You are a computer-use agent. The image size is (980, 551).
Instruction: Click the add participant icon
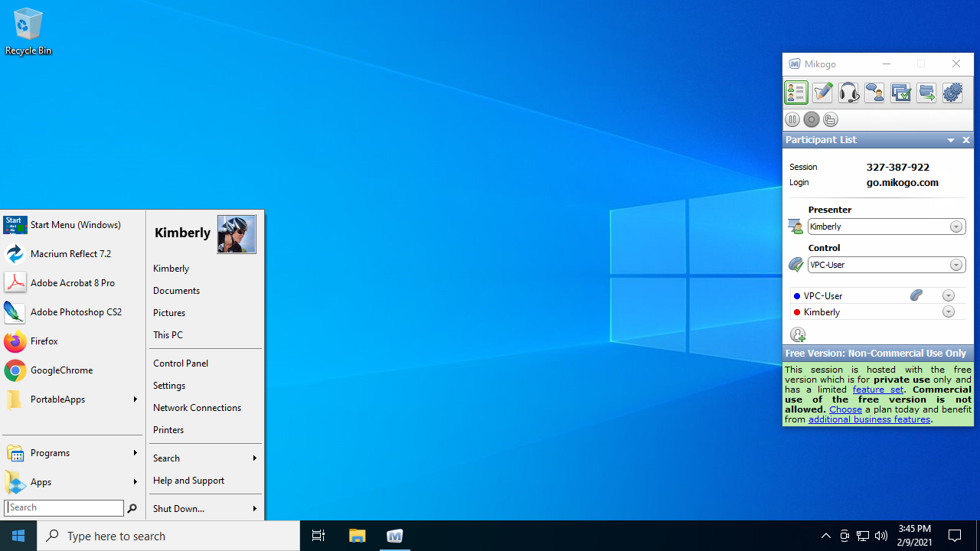(798, 335)
